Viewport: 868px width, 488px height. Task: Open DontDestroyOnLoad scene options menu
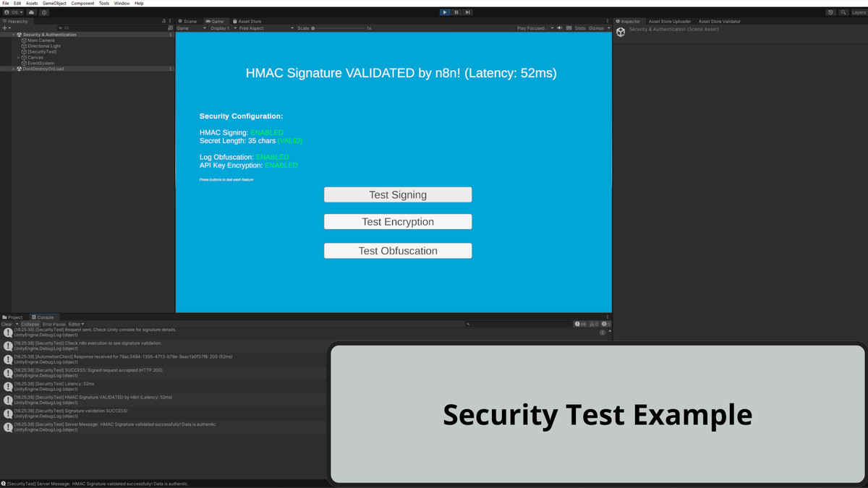coord(171,69)
